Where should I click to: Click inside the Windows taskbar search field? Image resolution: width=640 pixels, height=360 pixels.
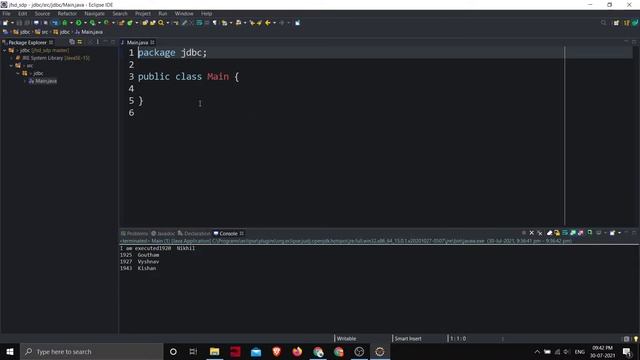pos(92,351)
